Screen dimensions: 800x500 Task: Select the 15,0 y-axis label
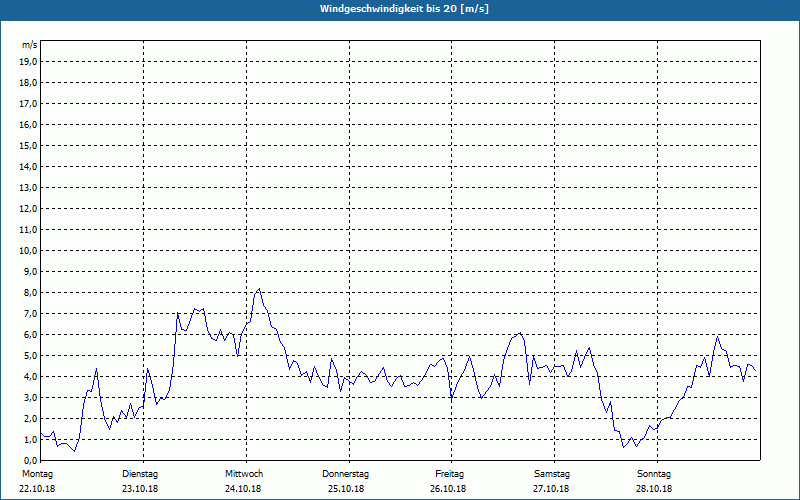click(x=29, y=145)
